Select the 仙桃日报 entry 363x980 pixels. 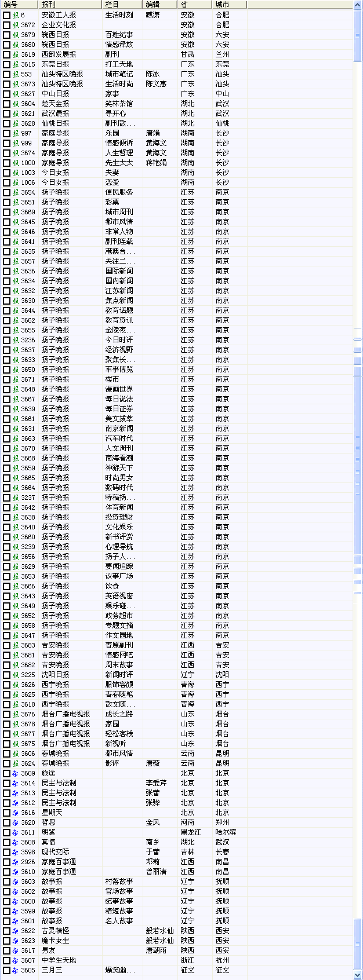[55, 123]
